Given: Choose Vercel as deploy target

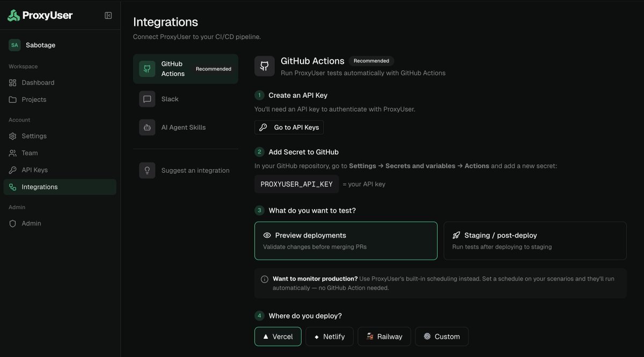Looking at the screenshot, I should tap(278, 337).
